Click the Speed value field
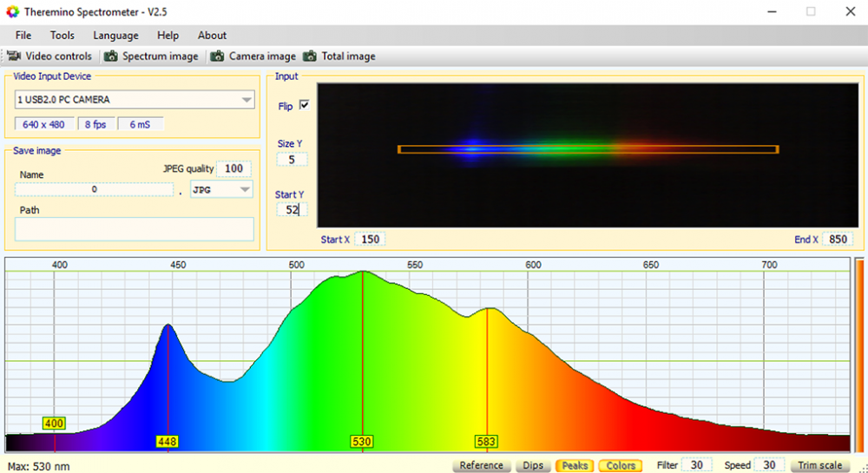Viewport: 868px width, 473px height. (x=769, y=465)
